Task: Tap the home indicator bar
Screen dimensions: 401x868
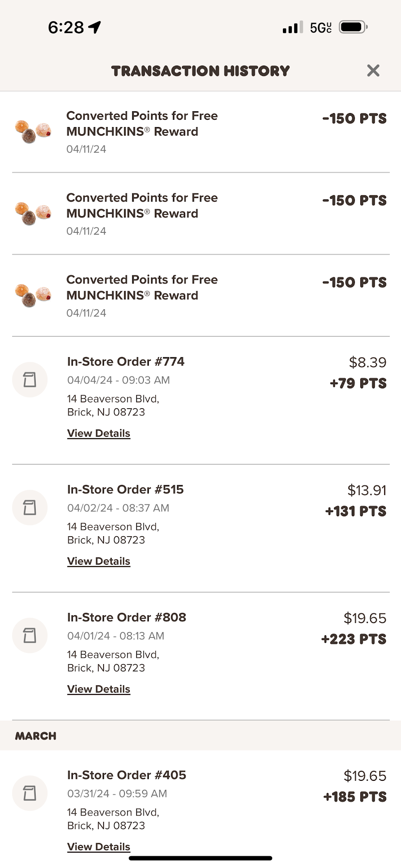Action: [x=200, y=858]
